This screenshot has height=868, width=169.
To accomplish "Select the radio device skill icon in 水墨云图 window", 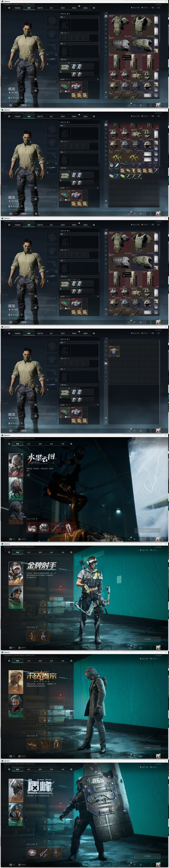I will point(32,527).
